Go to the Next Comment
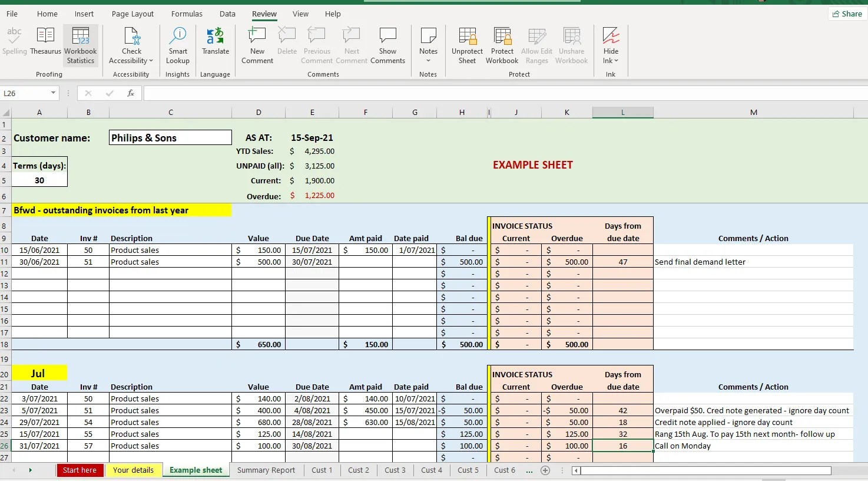 coord(352,44)
